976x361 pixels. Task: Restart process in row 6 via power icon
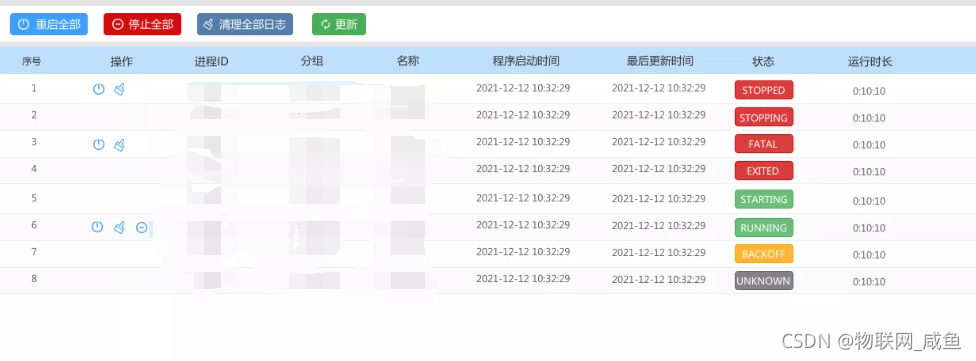(x=97, y=227)
